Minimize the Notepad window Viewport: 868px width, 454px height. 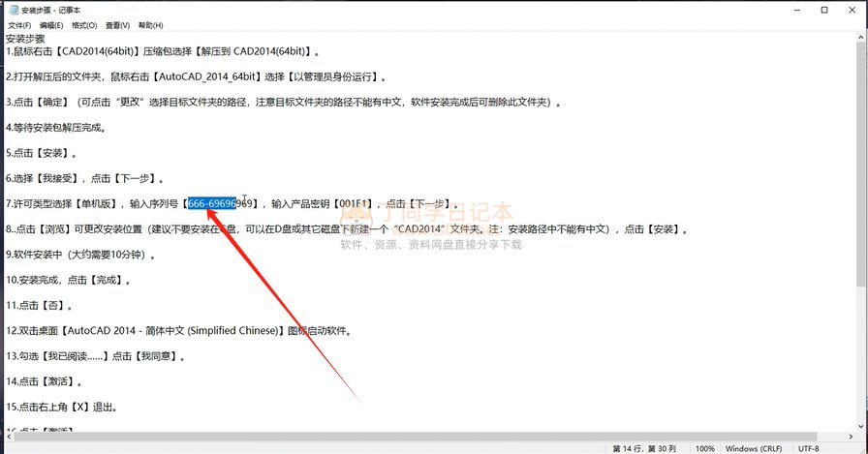(x=797, y=10)
